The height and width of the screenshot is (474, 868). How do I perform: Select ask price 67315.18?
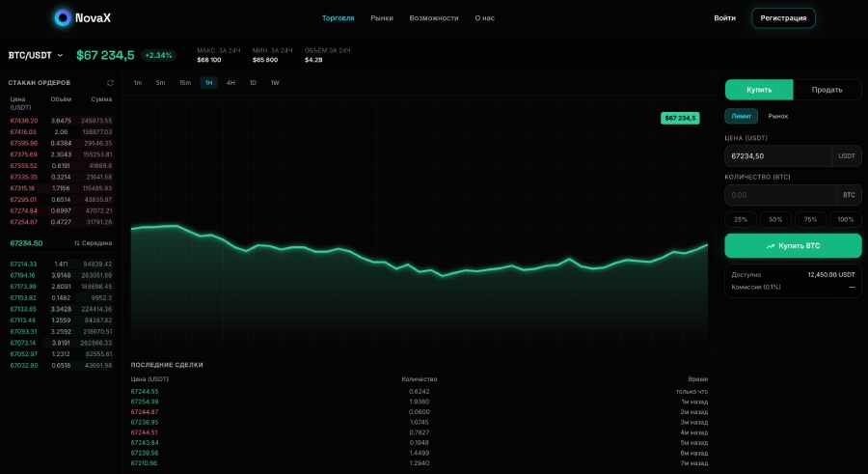[23, 188]
